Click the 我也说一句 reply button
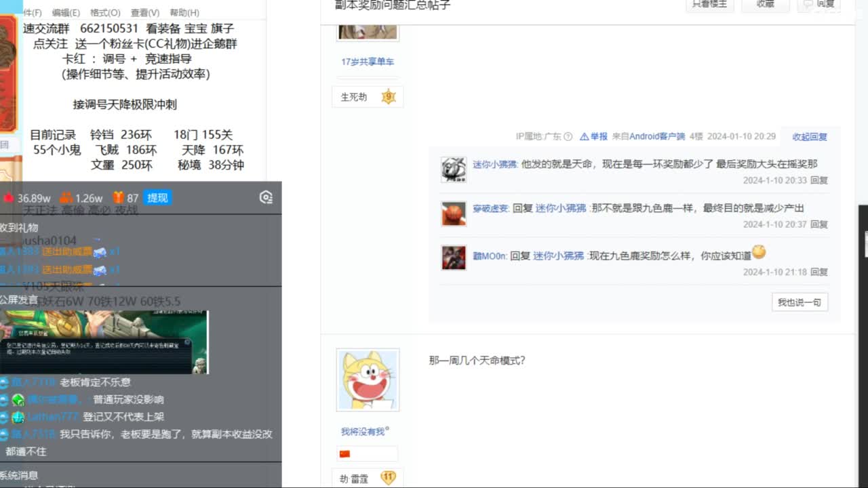 800,302
